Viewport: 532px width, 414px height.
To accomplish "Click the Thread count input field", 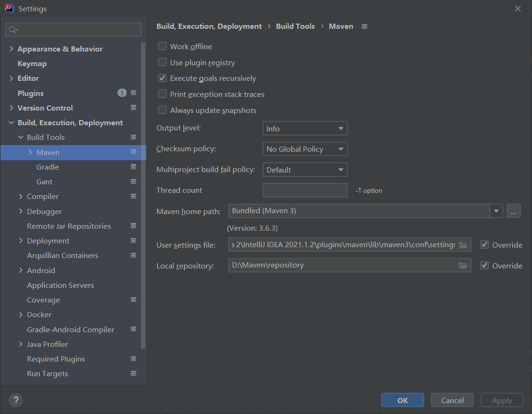I will (x=305, y=190).
